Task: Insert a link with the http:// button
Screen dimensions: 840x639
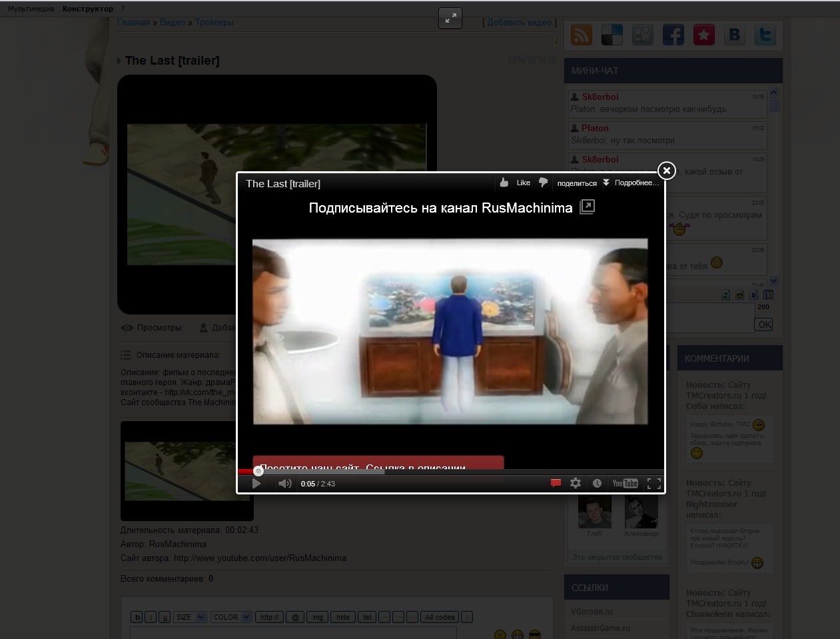Action: click(270, 617)
